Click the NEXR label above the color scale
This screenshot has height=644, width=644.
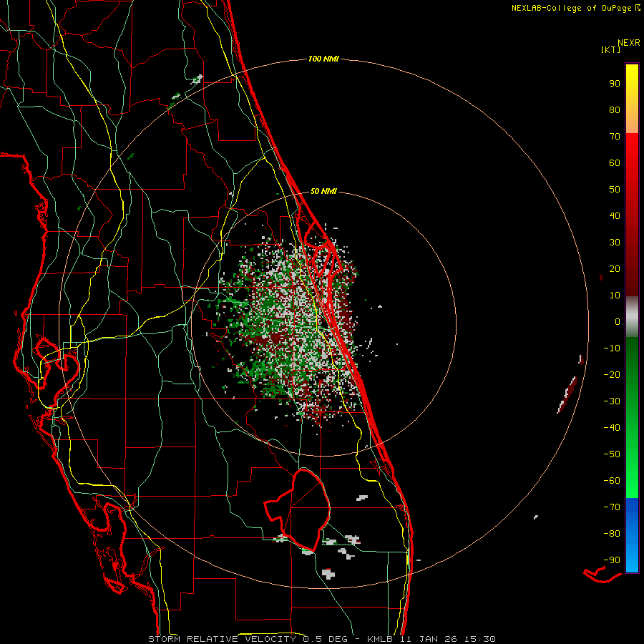click(x=629, y=43)
